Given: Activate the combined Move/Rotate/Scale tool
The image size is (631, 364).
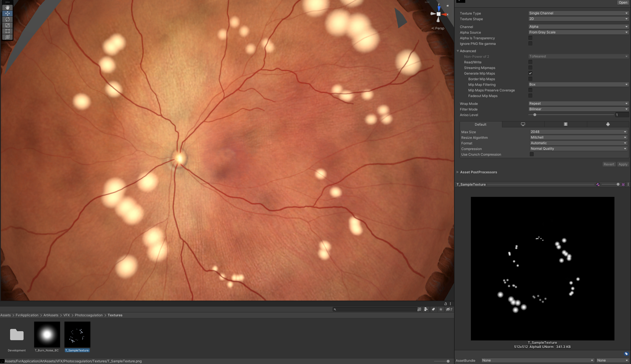Looking at the screenshot, I should point(7,37).
